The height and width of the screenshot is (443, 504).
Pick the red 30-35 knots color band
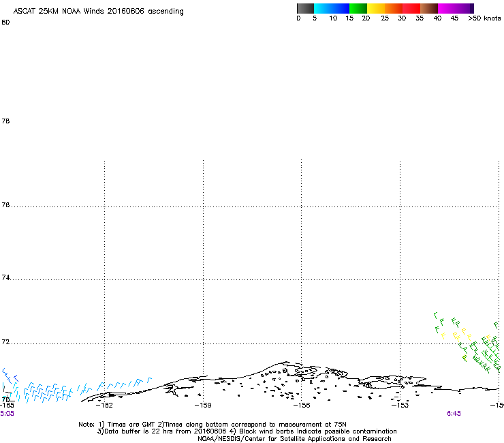[411, 8]
